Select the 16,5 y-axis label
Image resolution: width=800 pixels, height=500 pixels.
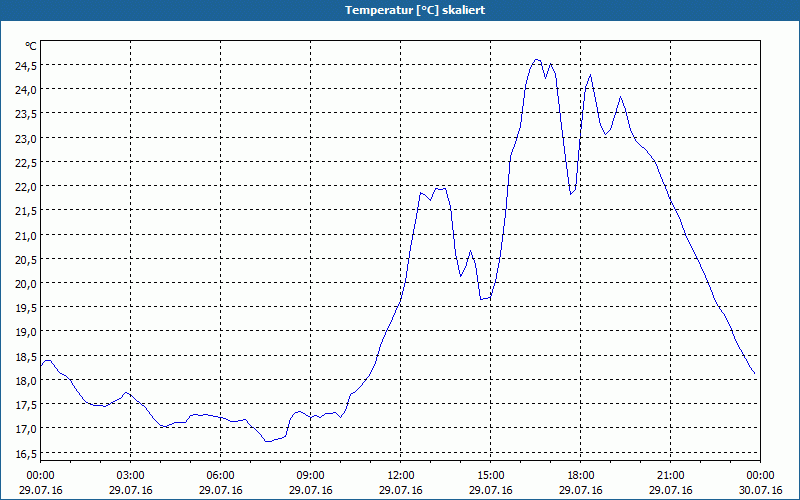click(26, 453)
